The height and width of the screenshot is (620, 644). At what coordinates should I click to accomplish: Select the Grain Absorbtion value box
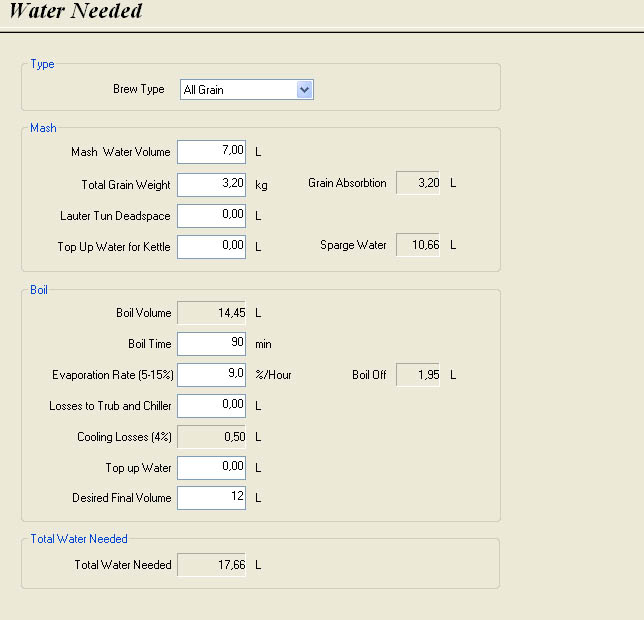[x=418, y=183]
